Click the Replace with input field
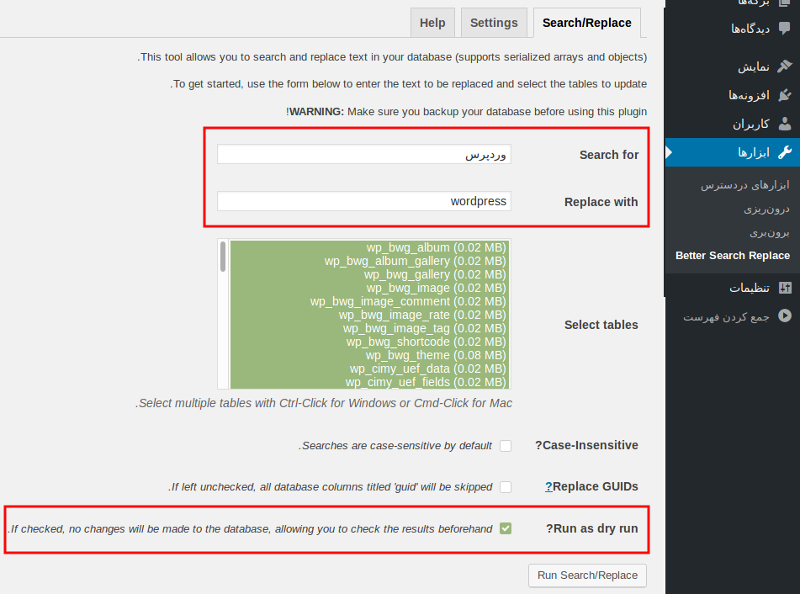This screenshot has width=800, height=594. point(364,201)
